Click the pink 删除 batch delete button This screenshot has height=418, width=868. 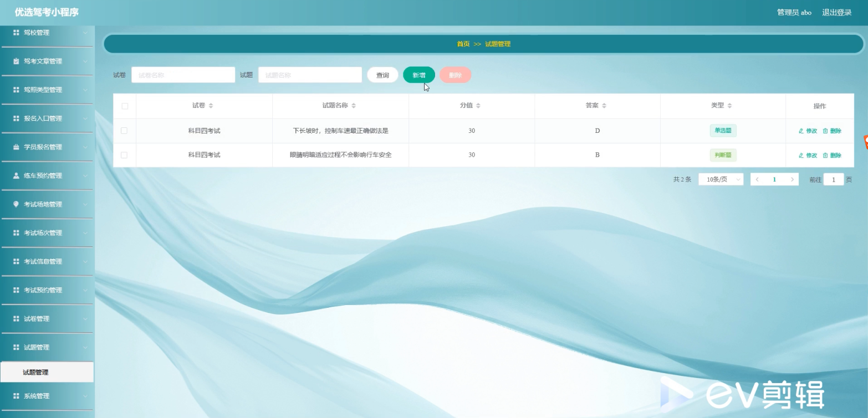[x=455, y=75]
